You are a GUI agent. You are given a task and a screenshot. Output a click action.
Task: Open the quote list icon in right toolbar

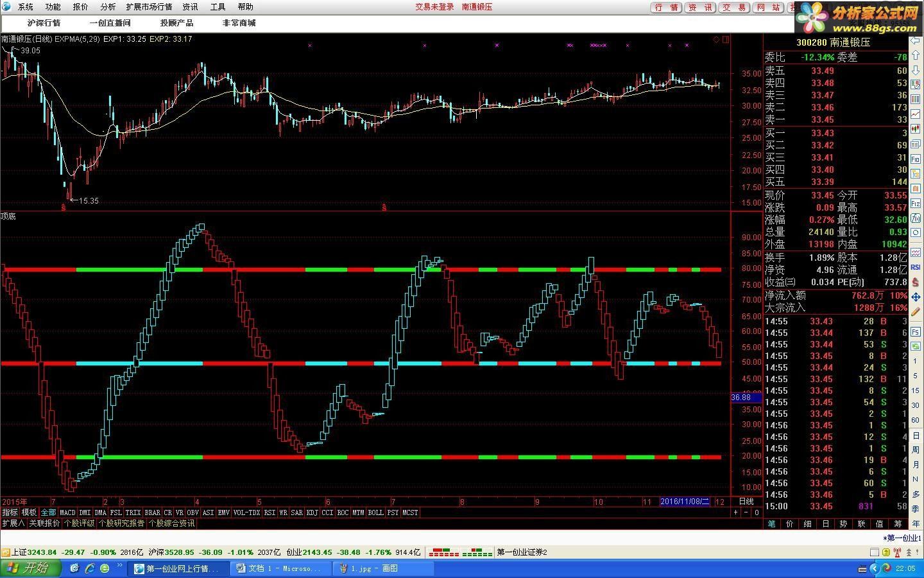pos(916,85)
